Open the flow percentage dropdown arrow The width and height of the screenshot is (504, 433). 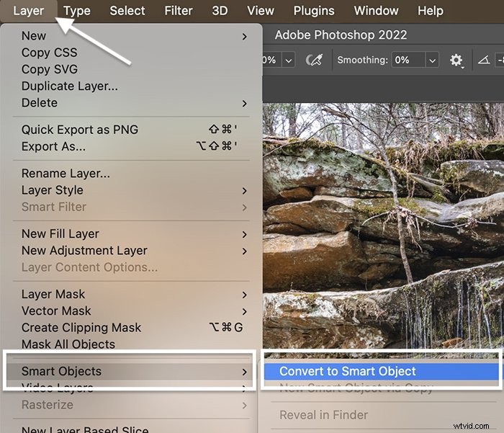click(289, 60)
